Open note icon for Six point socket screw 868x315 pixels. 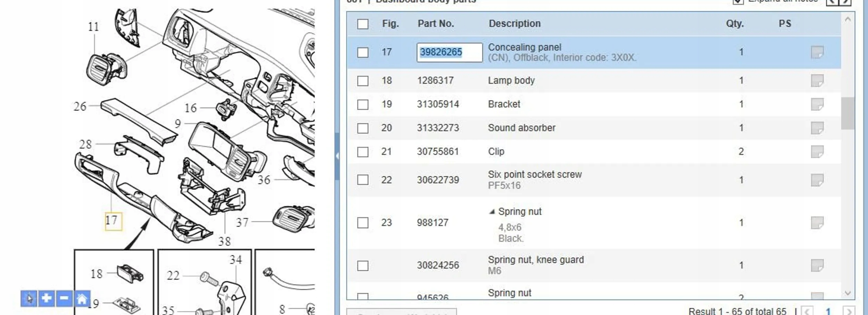(x=817, y=180)
